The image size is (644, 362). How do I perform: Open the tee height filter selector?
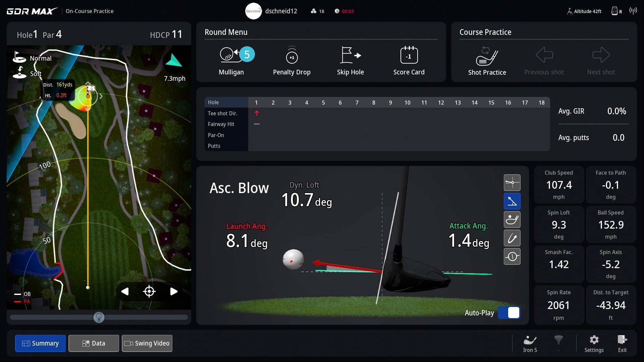pos(558,343)
